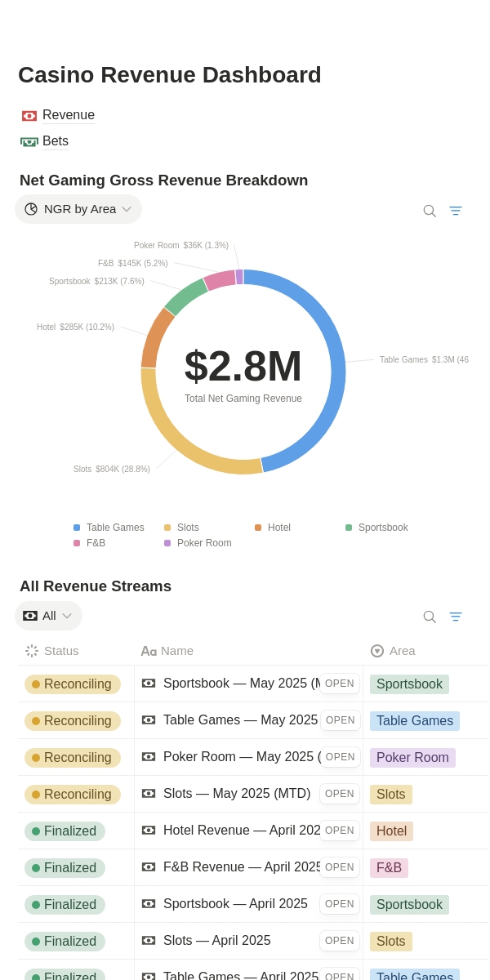Image resolution: width=490 pixels, height=980 pixels.
Task: Toggle the Hotel legend item
Action: pyautogui.click(x=273, y=528)
